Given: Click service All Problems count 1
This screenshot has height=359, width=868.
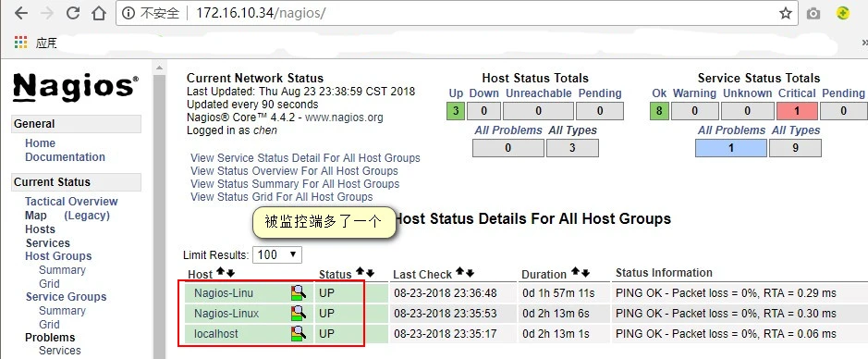Looking at the screenshot, I should [730, 148].
